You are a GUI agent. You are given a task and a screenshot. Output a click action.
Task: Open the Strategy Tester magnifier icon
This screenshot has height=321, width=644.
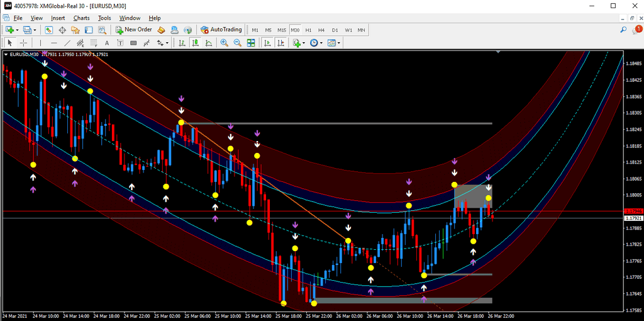point(102,30)
